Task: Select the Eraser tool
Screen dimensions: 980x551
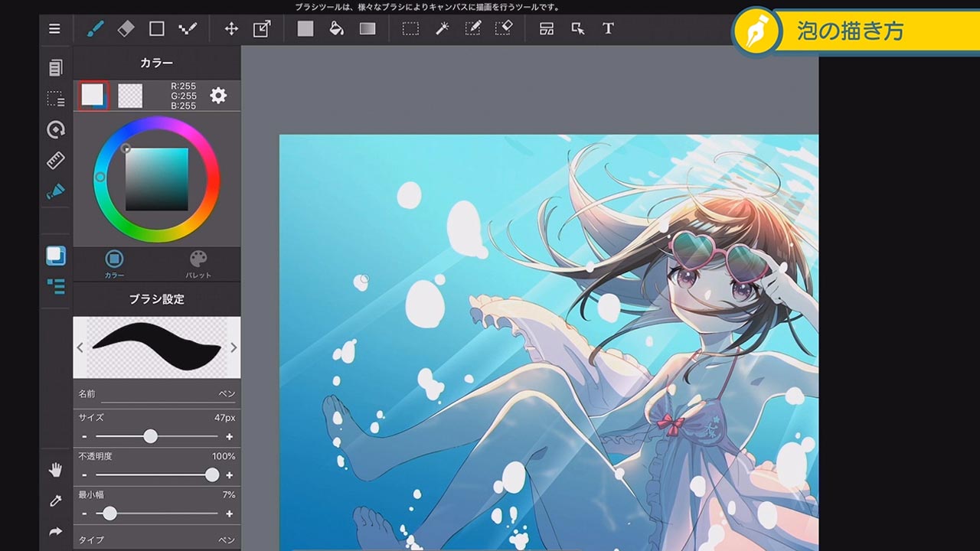Action: click(126, 29)
